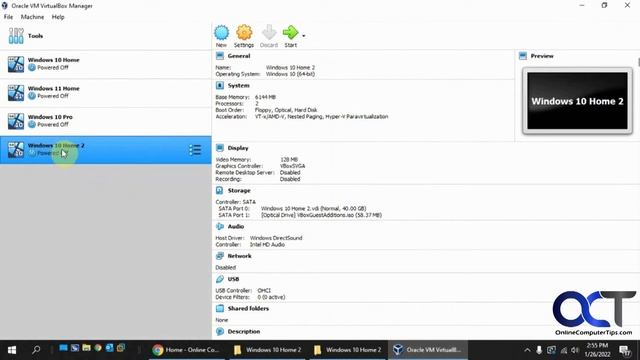This screenshot has width=640, height=360.
Task: Open the Machine menu
Action: 32,17
